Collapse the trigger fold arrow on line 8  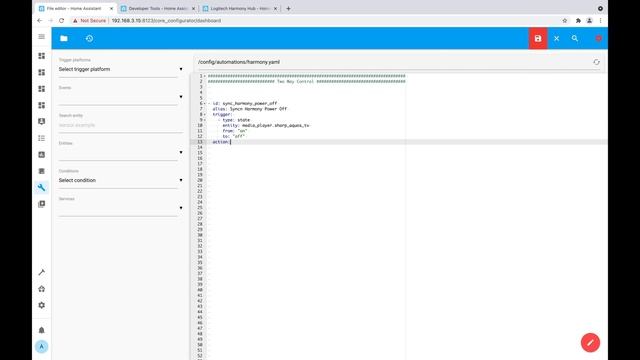click(x=204, y=114)
